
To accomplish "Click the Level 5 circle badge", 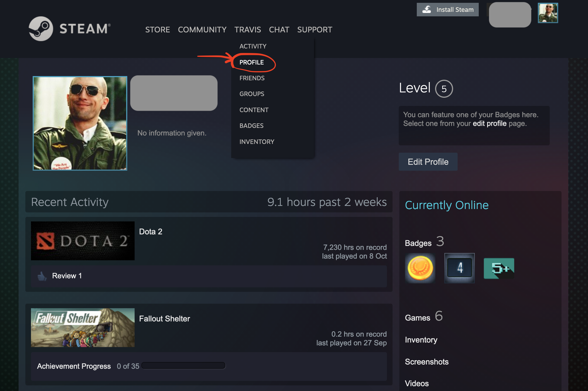I will pyautogui.click(x=444, y=89).
